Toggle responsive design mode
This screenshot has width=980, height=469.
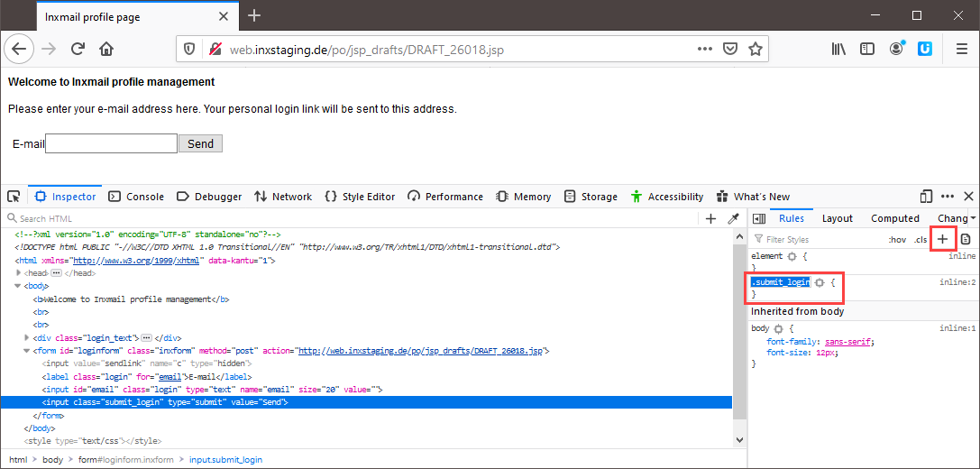[926, 197]
